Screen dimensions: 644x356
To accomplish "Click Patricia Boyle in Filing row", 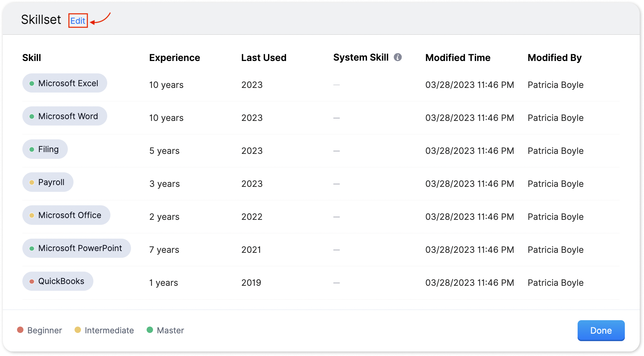I will click(x=556, y=151).
